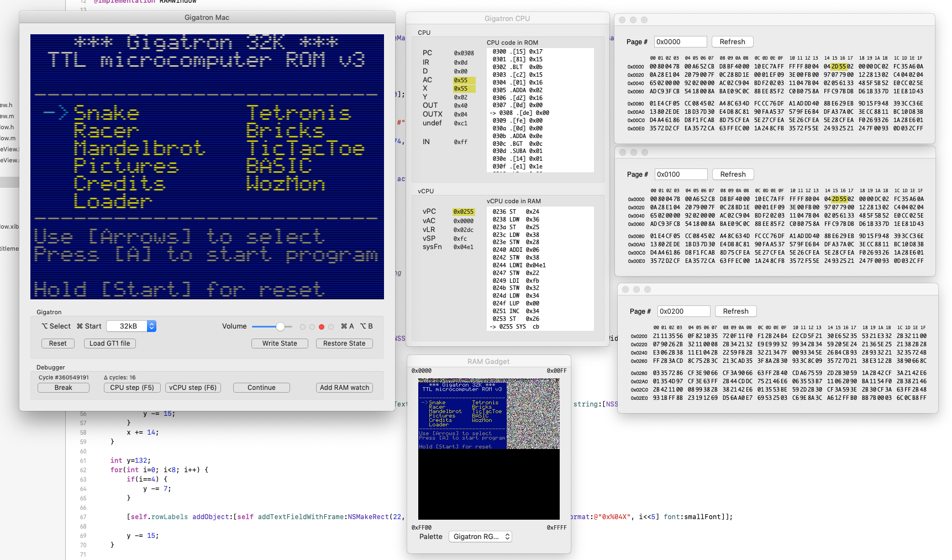Click the PC register value 0x0308
This screenshot has width=952, height=560.
464,54
